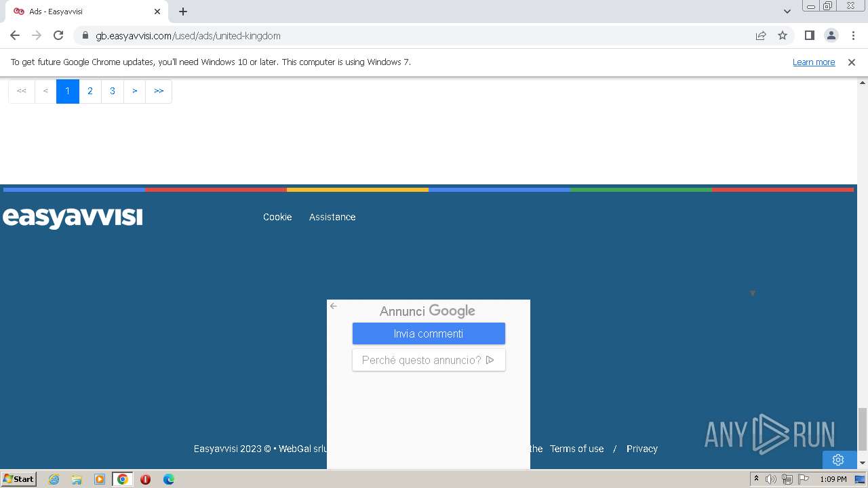Open the volume speaker tray icon
Screen dimensions: 868x488
771,479
